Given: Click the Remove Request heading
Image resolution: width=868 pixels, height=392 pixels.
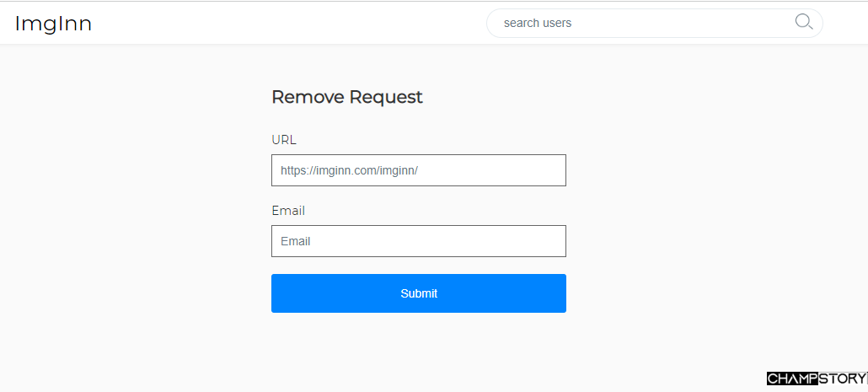Looking at the screenshot, I should 346,97.
